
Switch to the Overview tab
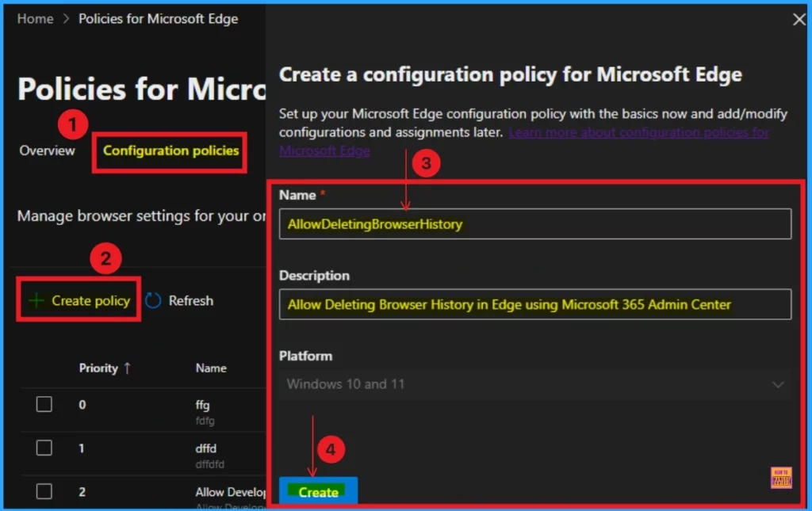[47, 151]
